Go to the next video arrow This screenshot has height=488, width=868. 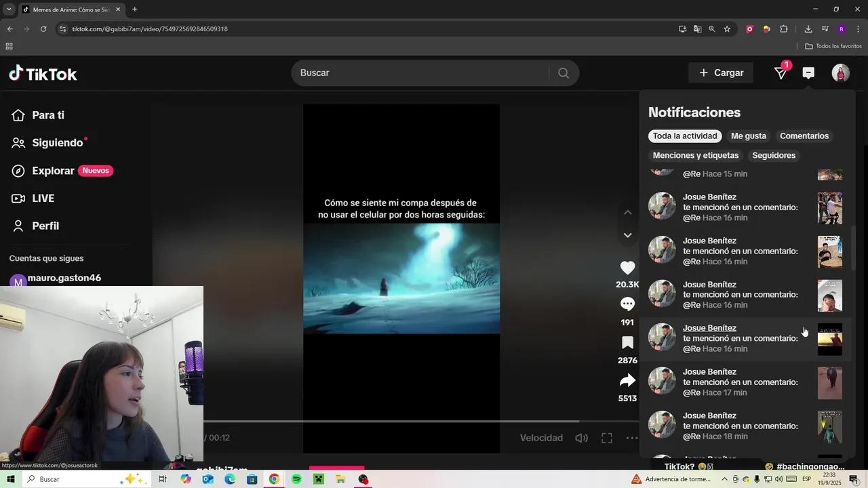coord(627,235)
